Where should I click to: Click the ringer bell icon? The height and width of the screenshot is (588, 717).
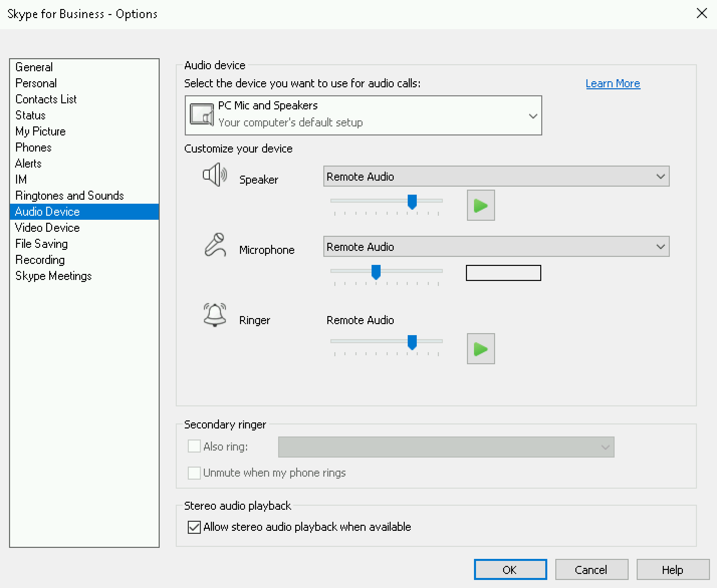point(215,315)
